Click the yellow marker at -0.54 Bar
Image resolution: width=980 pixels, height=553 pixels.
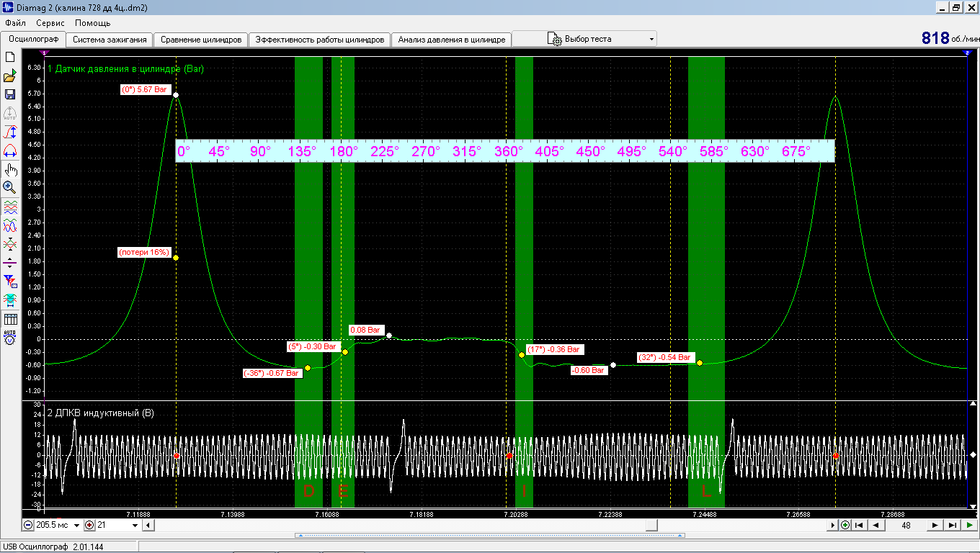[700, 363]
